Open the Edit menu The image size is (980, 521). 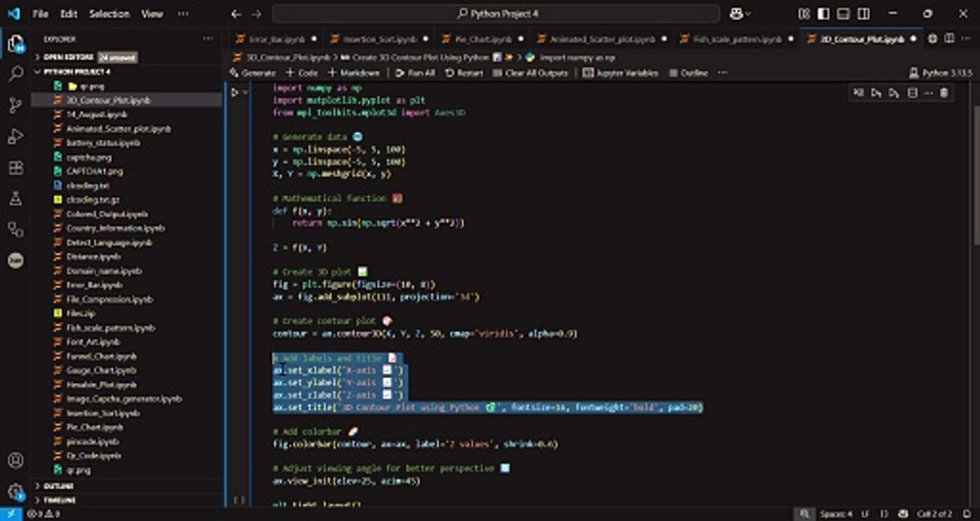click(x=69, y=14)
